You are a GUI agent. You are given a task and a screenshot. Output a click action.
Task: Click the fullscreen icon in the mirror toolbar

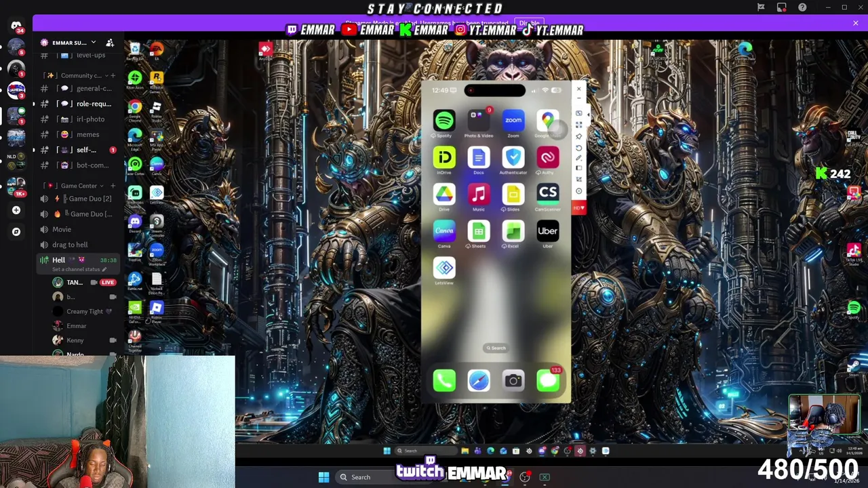tap(578, 125)
